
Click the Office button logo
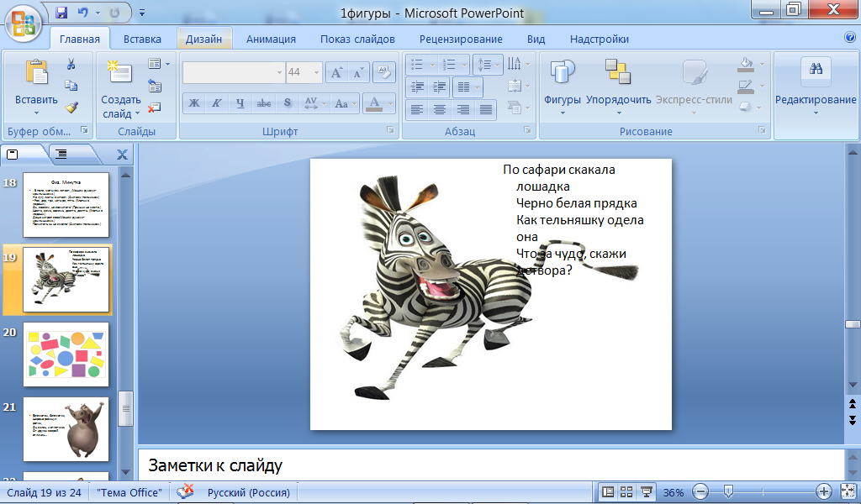[x=23, y=23]
